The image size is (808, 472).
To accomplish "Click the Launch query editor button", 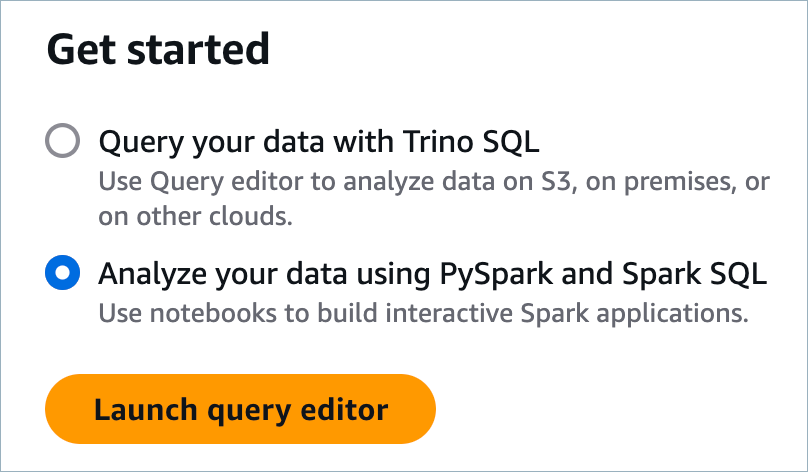I will pos(240,409).
